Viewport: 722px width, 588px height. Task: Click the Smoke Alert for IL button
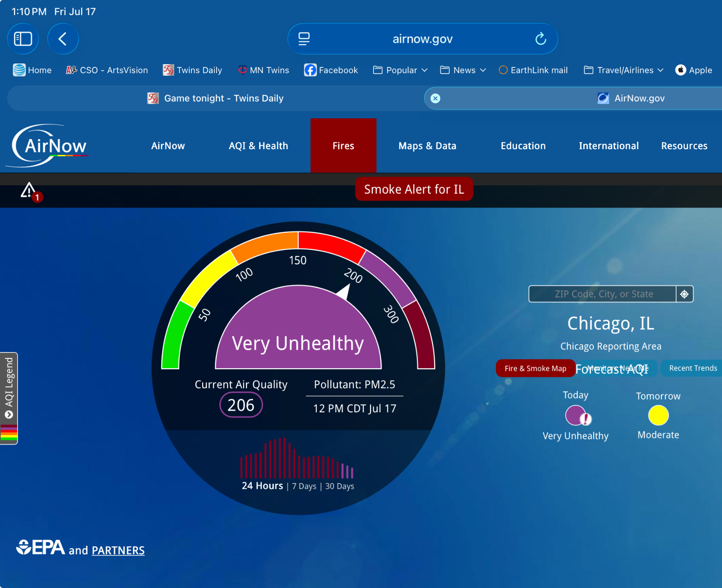coord(414,189)
